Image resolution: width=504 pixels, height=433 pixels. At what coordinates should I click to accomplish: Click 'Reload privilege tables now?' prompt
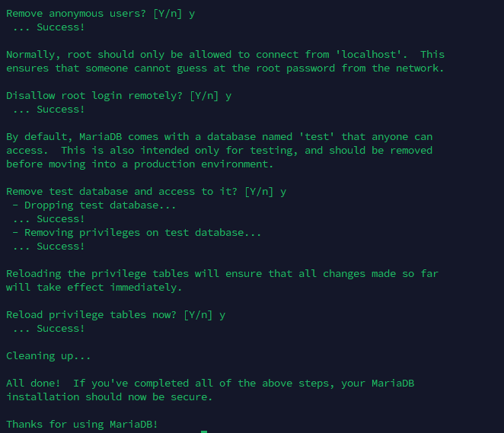[116, 315]
